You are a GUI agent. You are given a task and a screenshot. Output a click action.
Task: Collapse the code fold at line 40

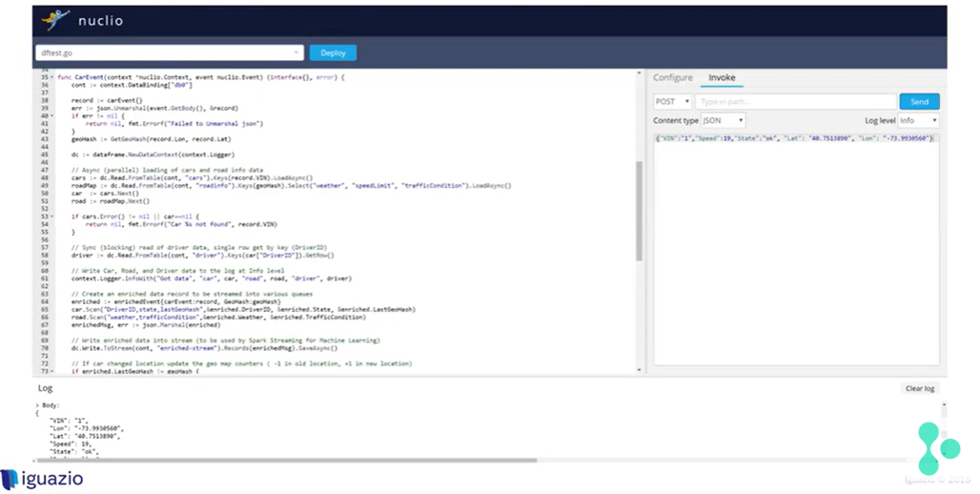tap(51, 115)
